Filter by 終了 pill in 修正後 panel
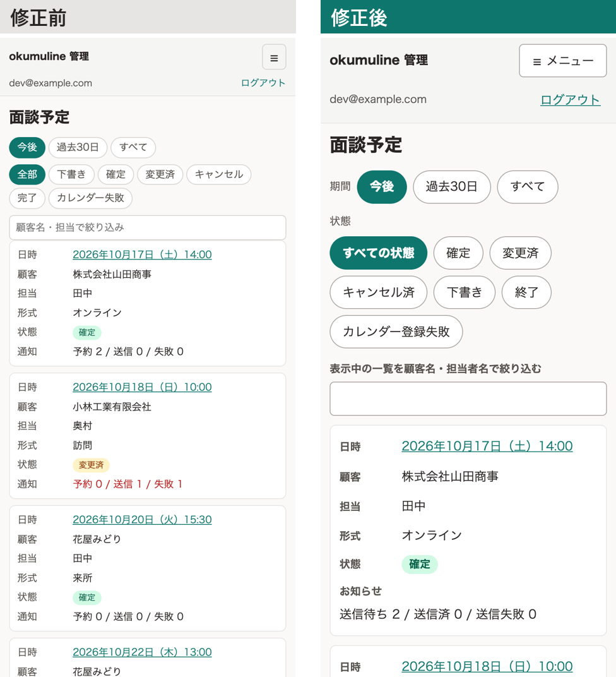 point(526,292)
